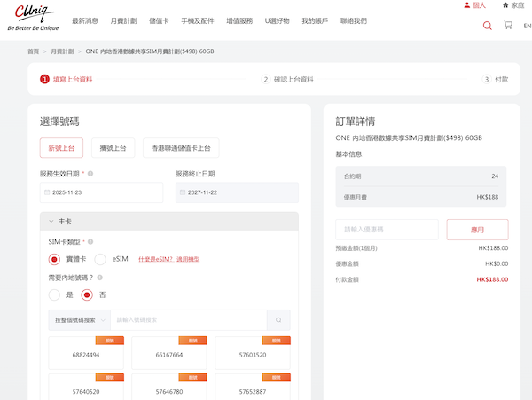The width and height of the screenshot is (532, 400).
Task: Select the eSIM radio option
Action: point(99,259)
